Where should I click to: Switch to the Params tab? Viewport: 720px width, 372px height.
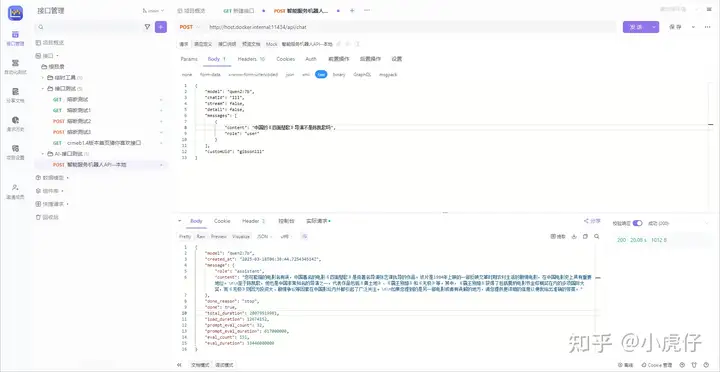[189, 59]
